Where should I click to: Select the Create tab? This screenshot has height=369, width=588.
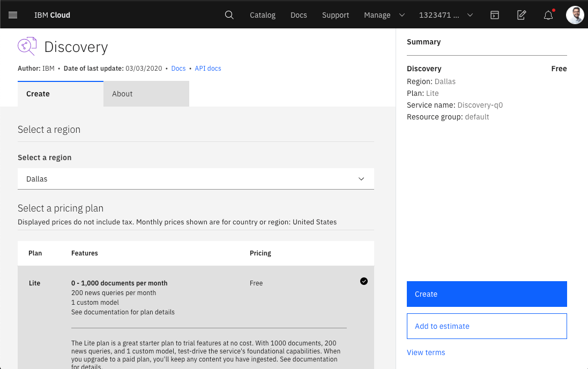pos(61,94)
